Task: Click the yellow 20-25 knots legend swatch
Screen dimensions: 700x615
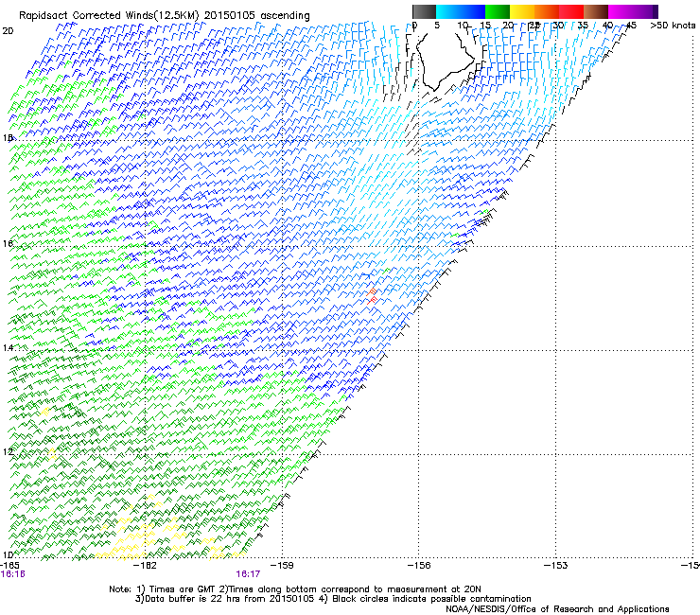Action: (522, 11)
